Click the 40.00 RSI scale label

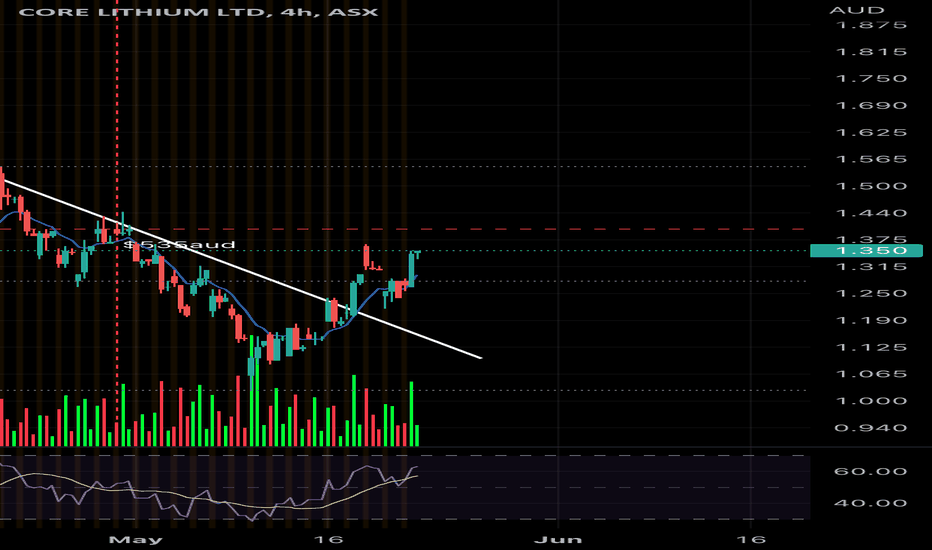pyautogui.click(x=871, y=503)
